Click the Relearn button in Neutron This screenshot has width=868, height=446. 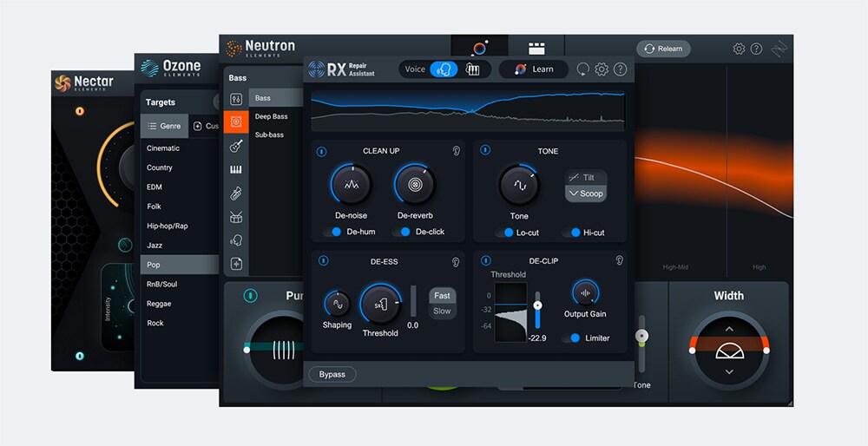point(663,49)
